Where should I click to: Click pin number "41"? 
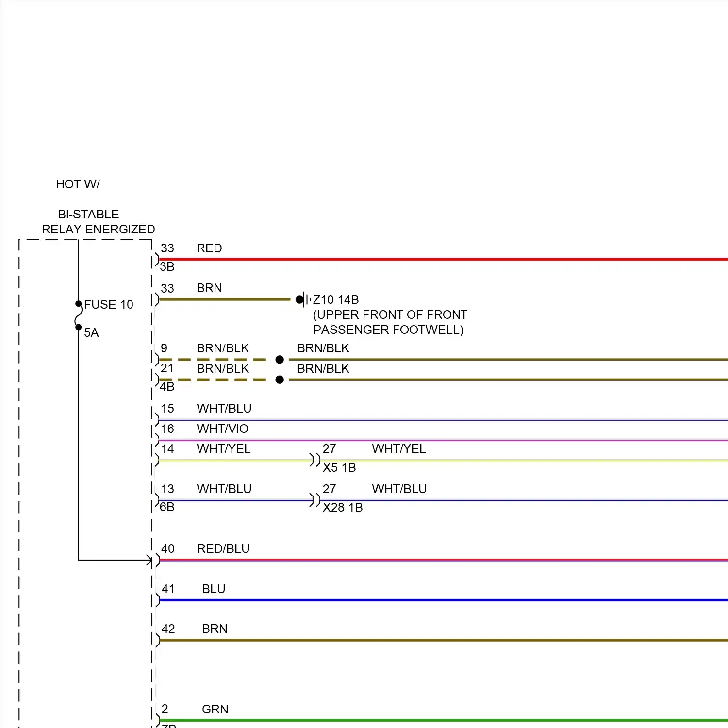(x=168, y=589)
